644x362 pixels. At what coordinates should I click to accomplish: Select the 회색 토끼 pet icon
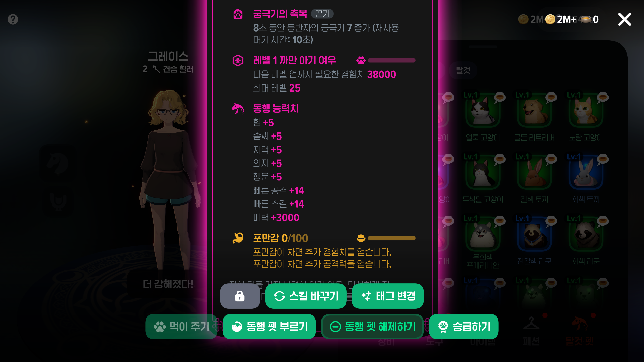coord(586,172)
